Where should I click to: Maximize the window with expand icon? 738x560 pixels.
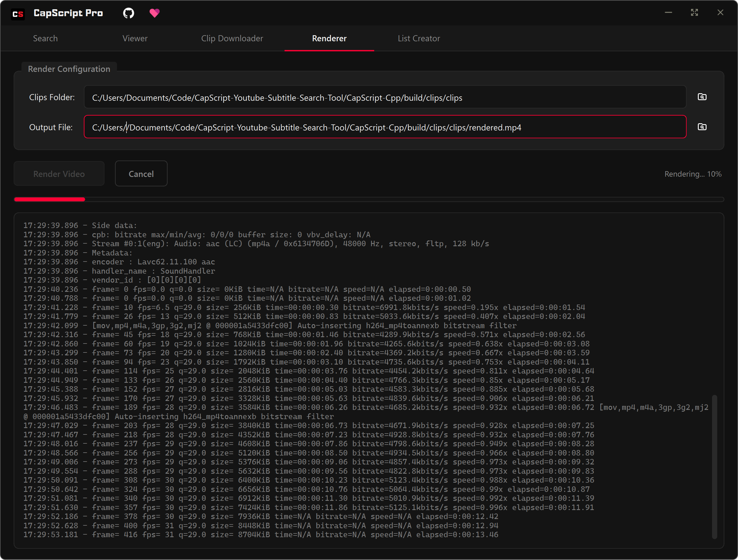click(694, 13)
